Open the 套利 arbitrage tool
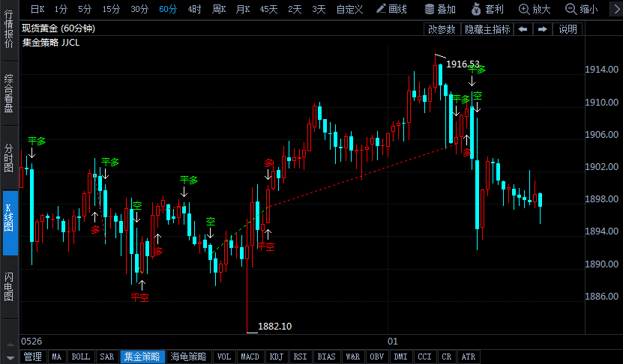 coord(487,9)
